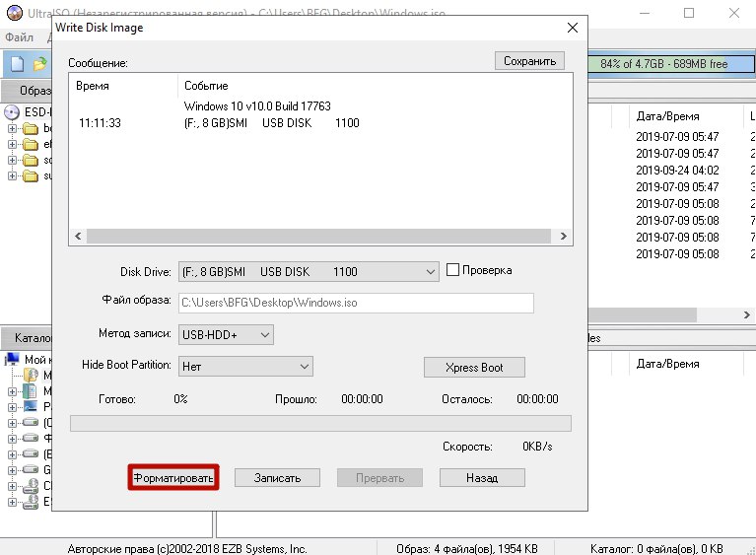Click the hard drive icon labelled '(E'
This screenshot has width=756, height=555.
[31, 453]
